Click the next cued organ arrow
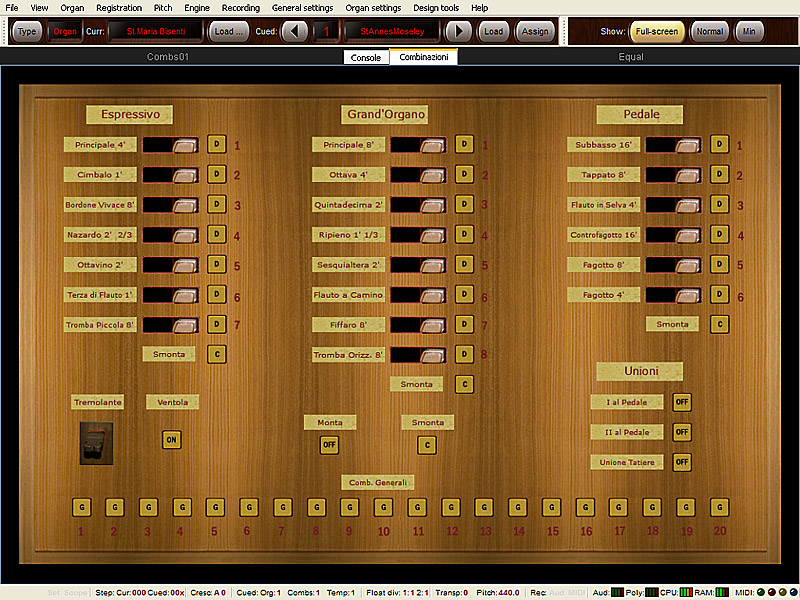The width and height of the screenshot is (800, 600). click(x=458, y=31)
